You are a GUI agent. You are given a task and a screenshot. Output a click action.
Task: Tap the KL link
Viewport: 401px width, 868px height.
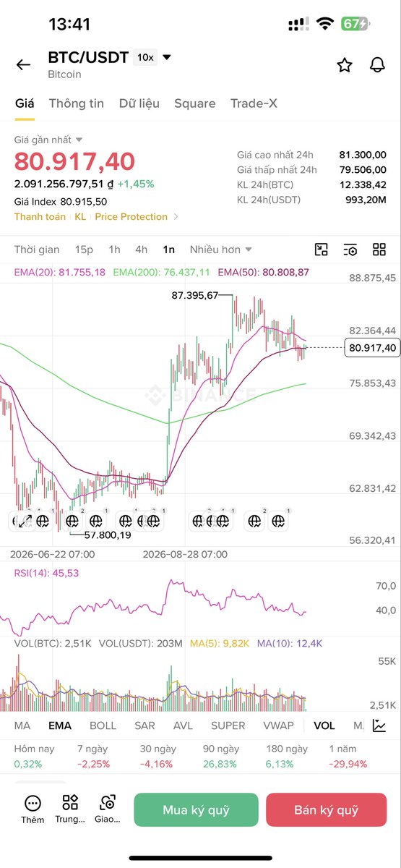point(80,216)
